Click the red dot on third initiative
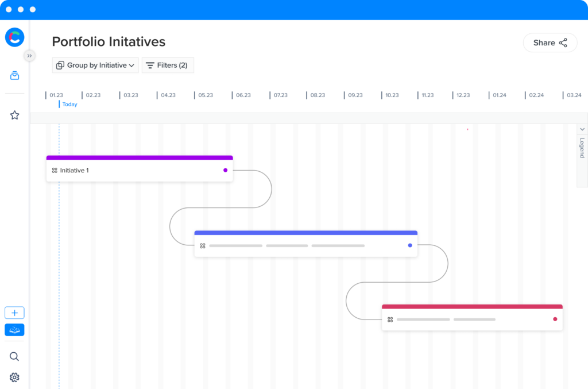The height and width of the screenshot is (389, 588). pos(555,319)
